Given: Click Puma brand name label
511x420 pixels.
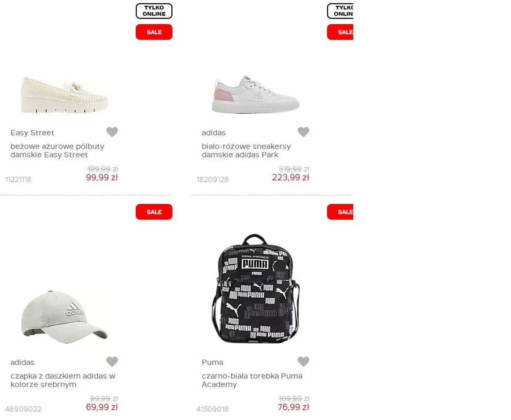Looking at the screenshot, I should coord(213,362).
